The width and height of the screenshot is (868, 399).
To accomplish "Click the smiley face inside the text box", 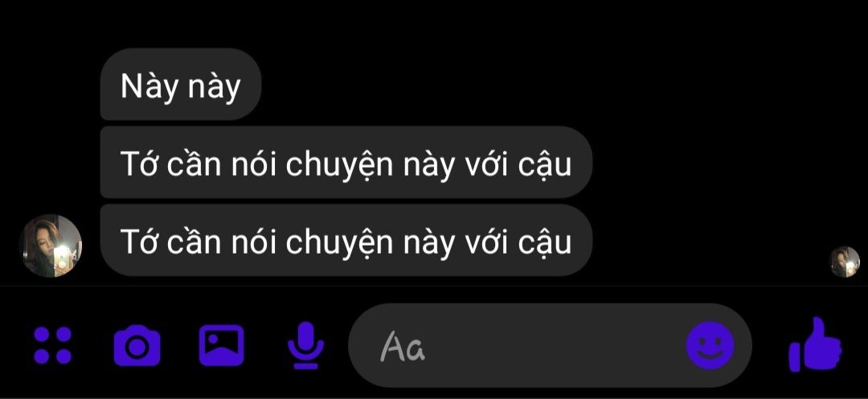I will 710,346.
